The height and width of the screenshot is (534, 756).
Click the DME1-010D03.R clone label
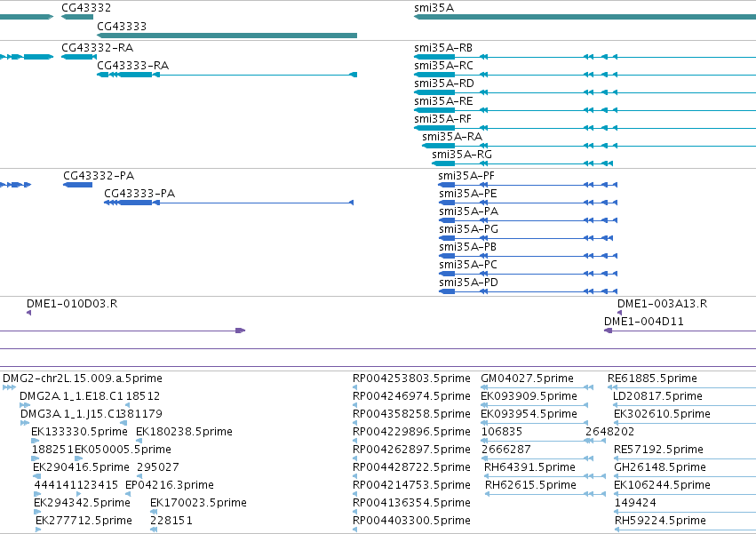point(72,304)
